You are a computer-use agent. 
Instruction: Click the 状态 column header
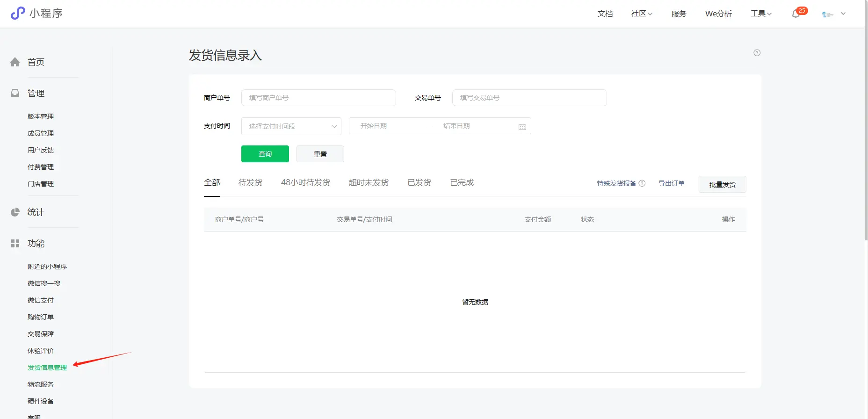587,219
